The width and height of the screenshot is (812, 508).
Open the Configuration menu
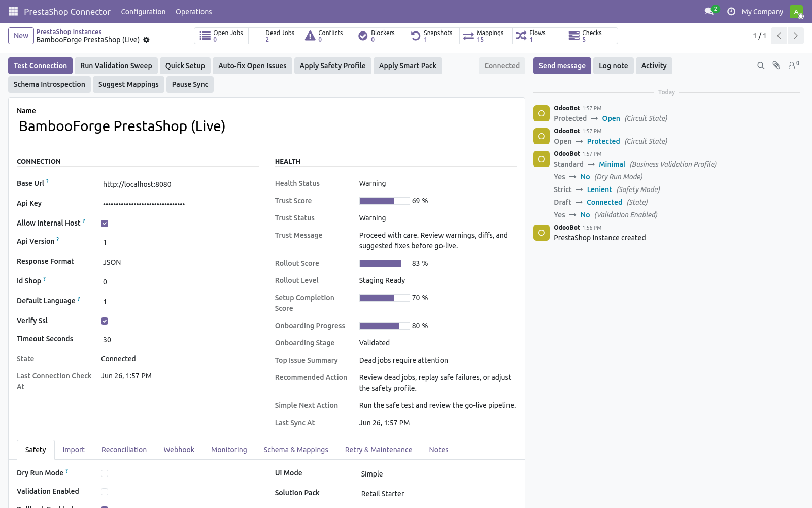coord(143,12)
